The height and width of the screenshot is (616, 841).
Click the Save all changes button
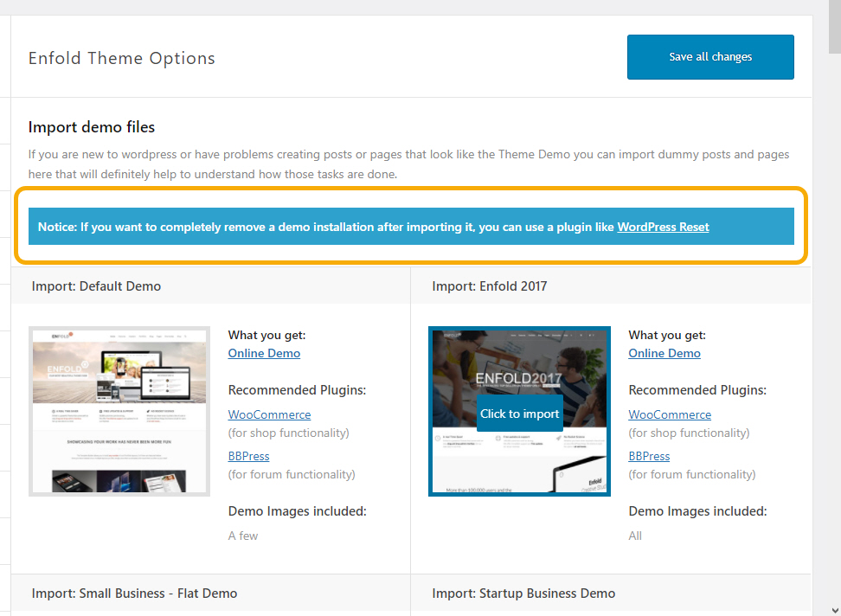pos(710,57)
